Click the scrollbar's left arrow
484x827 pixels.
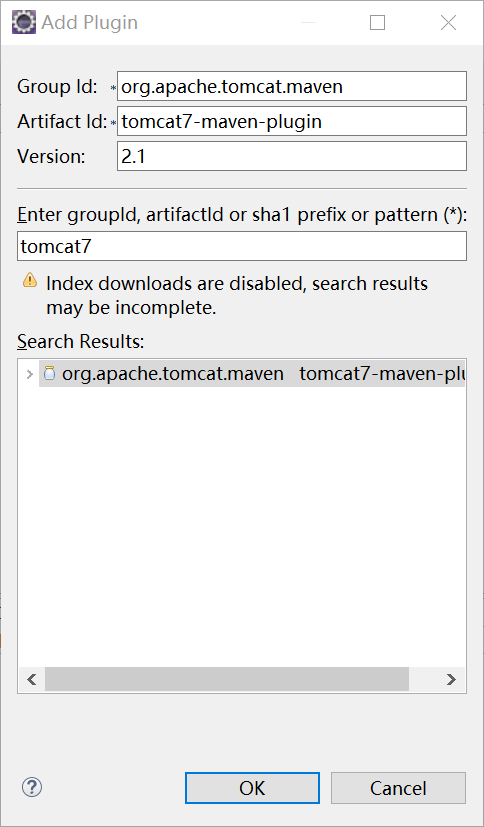click(32, 679)
